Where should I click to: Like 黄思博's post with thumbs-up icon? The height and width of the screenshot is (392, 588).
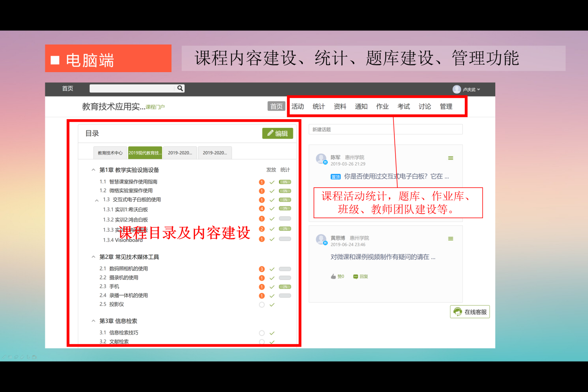point(333,277)
